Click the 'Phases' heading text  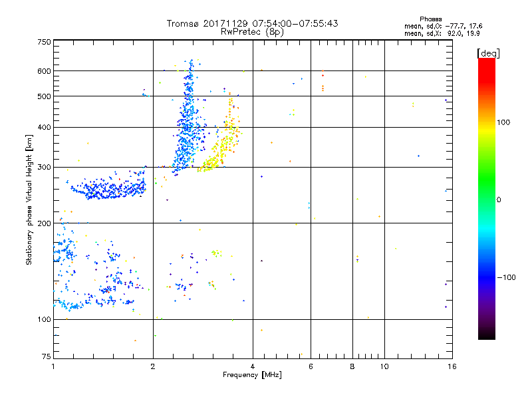point(430,19)
